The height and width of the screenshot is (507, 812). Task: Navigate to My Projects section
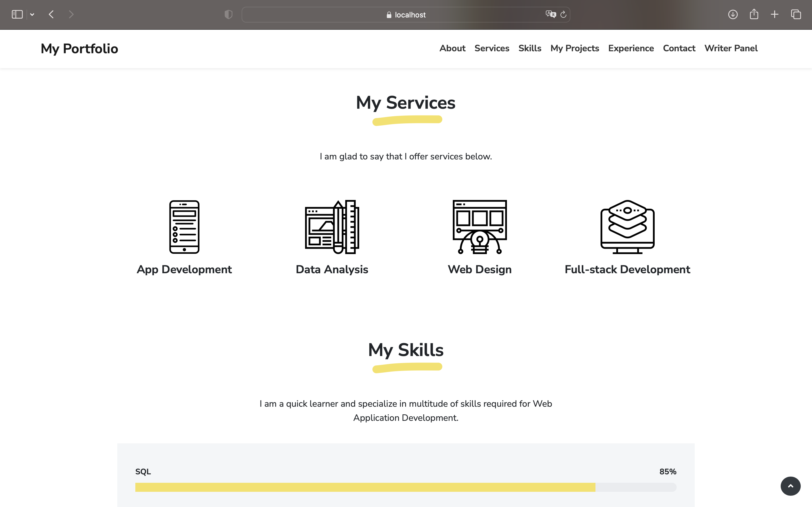pyautogui.click(x=574, y=48)
